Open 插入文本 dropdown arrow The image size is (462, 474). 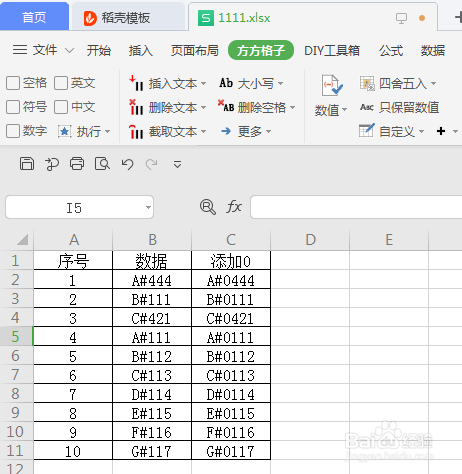(x=203, y=83)
